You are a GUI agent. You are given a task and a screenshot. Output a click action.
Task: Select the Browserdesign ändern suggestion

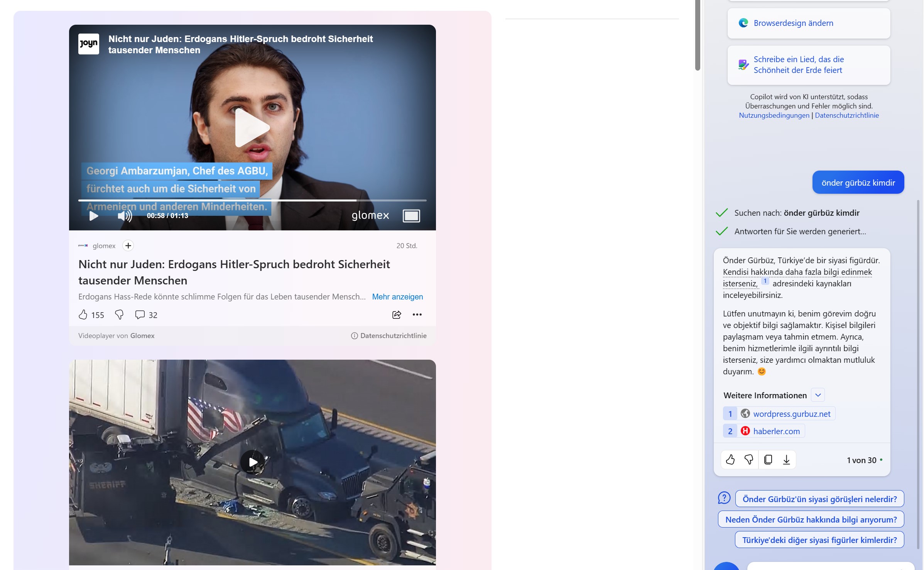coord(809,23)
